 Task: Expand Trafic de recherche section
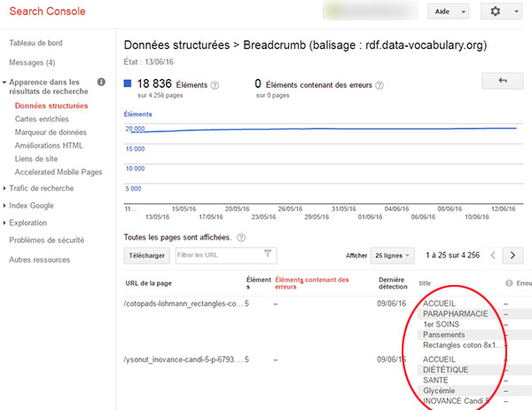tap(4, 188)
